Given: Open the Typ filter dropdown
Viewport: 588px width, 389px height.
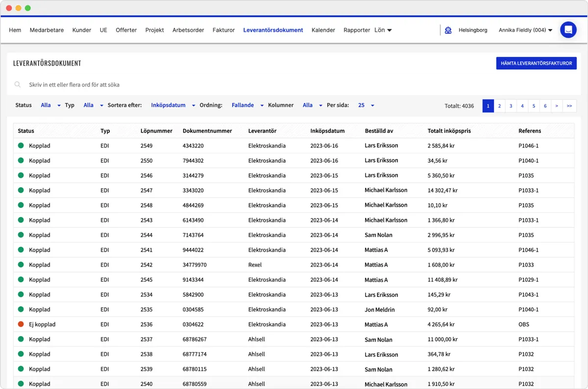Looking at the screenshot, I should click(93, 105).
